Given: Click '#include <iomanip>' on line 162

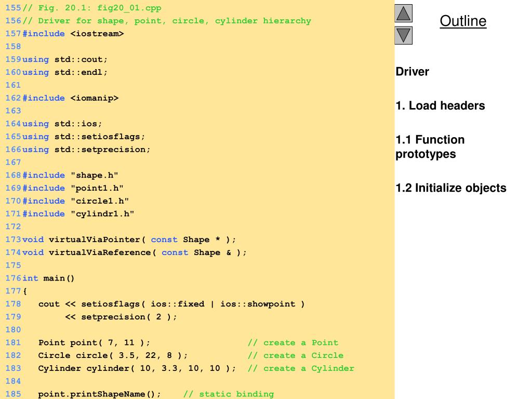Looking at the screenshot, I should (70, 98).
